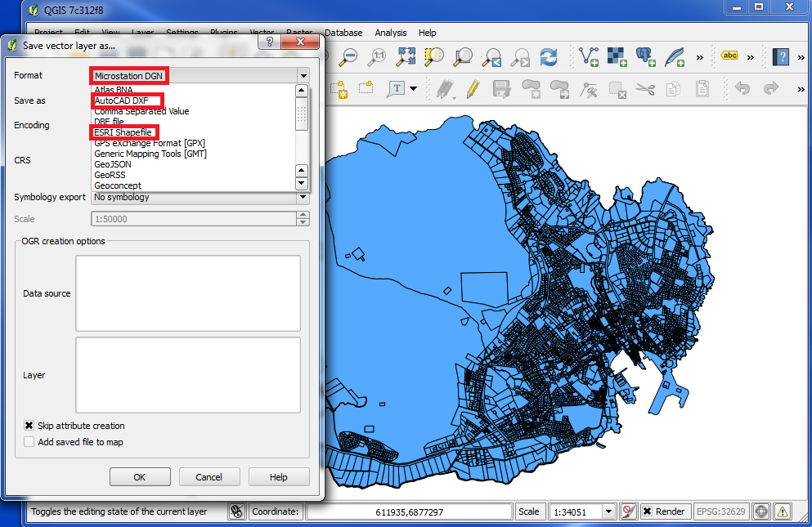Open the Help menu
Image resolution: width=812 pixels, height=527 pixels.
(427, 33)
